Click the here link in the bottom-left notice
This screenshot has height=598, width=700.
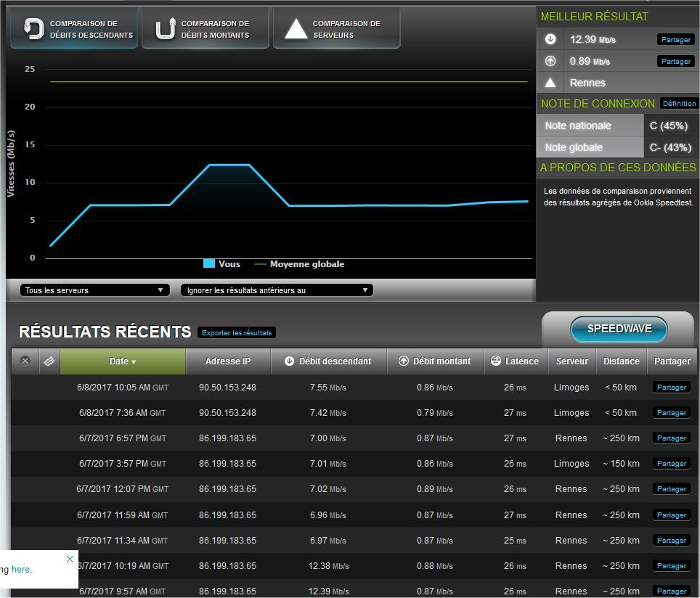tap(22, 569)
